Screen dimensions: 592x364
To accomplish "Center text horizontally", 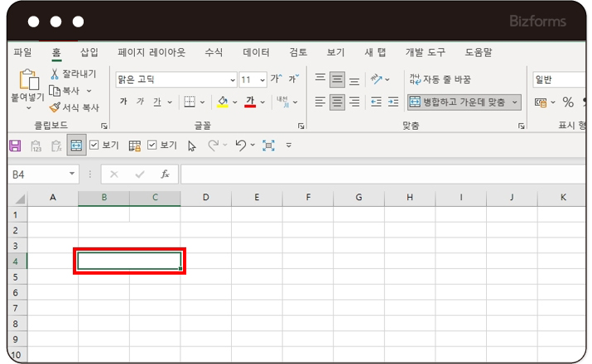I will click(337, 103).
